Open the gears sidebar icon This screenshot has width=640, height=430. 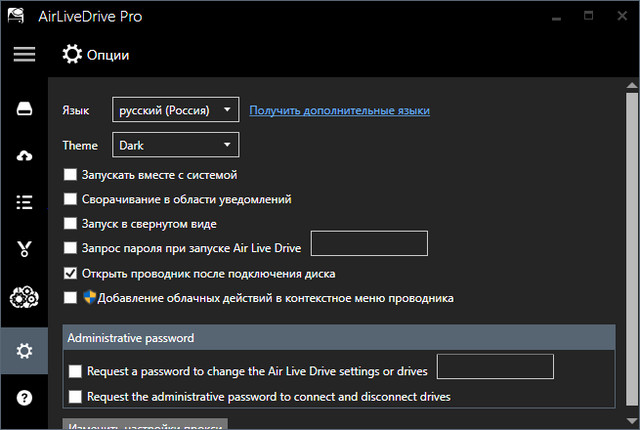point(24,298)
